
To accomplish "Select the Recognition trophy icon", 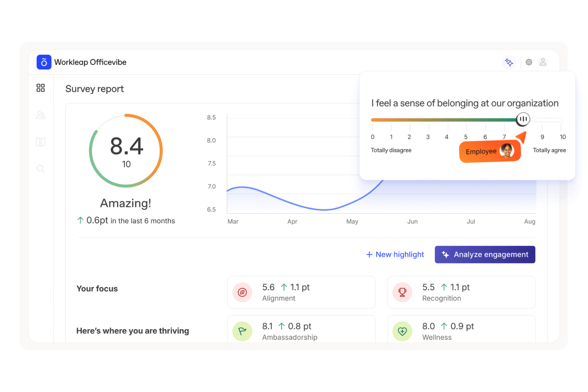I will tap(402, 292).
